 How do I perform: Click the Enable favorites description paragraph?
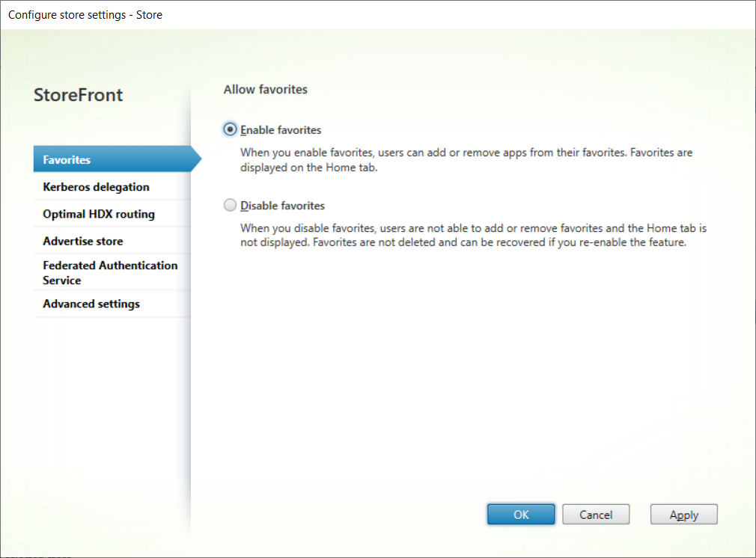(x=466, y=159)
